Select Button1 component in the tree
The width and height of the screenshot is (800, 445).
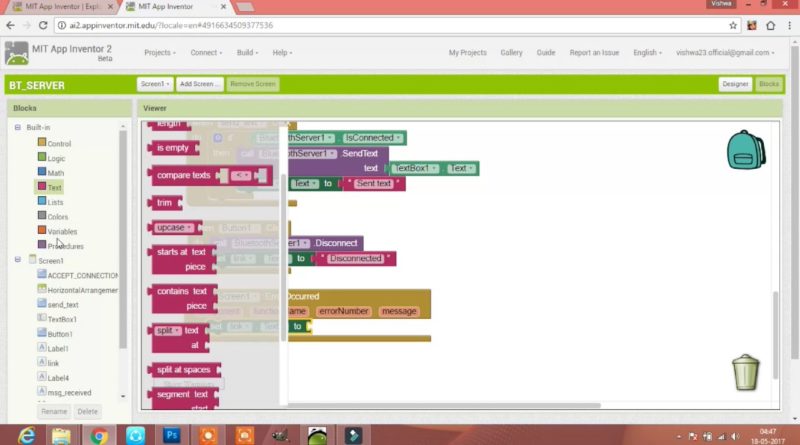pos(60,334)
